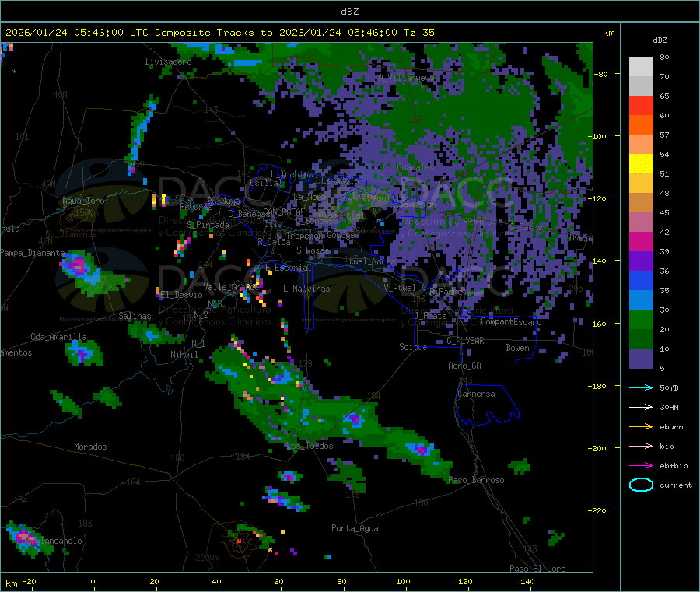Click the 'Agua_Toro' place label
700x592 pixels.
[x=83, y=201]
